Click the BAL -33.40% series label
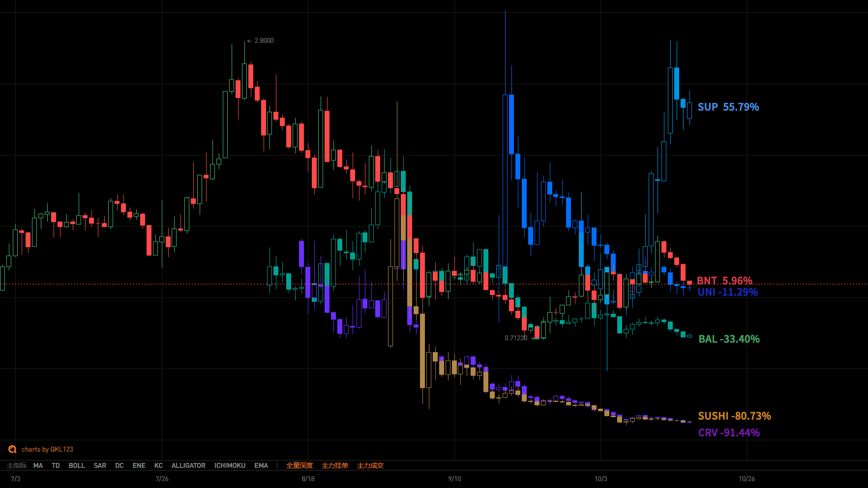This screenshot has height=488, width=868. (x=729, y=339)
